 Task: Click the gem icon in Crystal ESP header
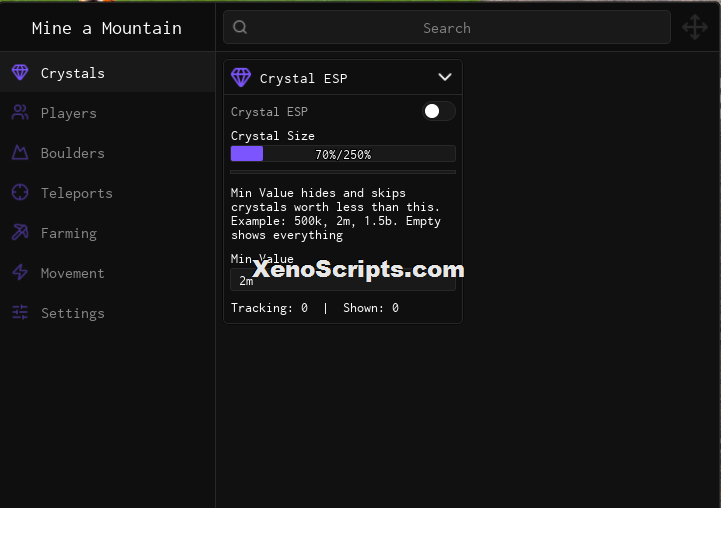(x=241, y=77)
